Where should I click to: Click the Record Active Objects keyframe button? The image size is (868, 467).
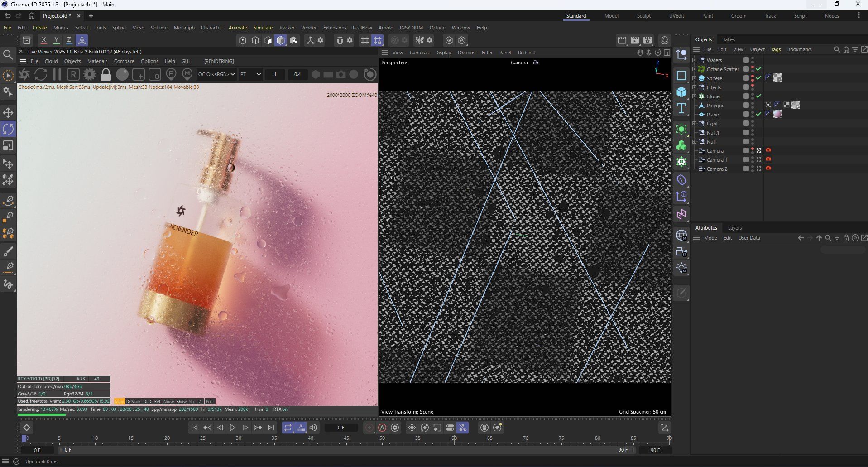[369, 428]
